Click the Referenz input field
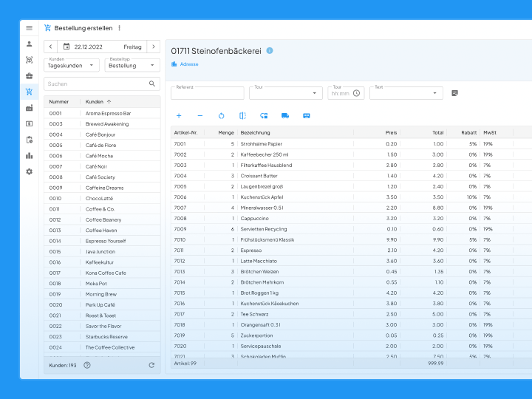This screenshot has height=399, width=532. click(x=208, y=93)
